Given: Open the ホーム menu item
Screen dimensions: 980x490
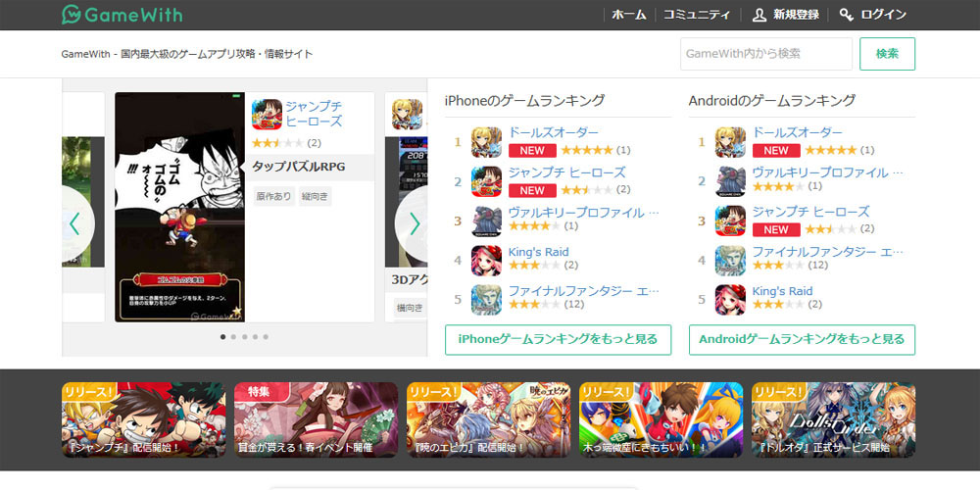Looking at the screenshot, I should pyautogui.click(x=629, y=15).
